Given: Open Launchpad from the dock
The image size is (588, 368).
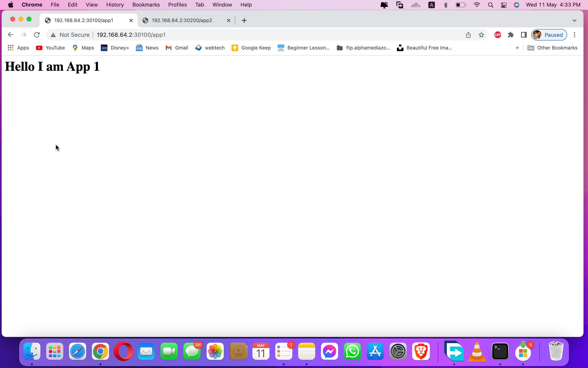Looking at the screenshot, I should coord(55,351).
